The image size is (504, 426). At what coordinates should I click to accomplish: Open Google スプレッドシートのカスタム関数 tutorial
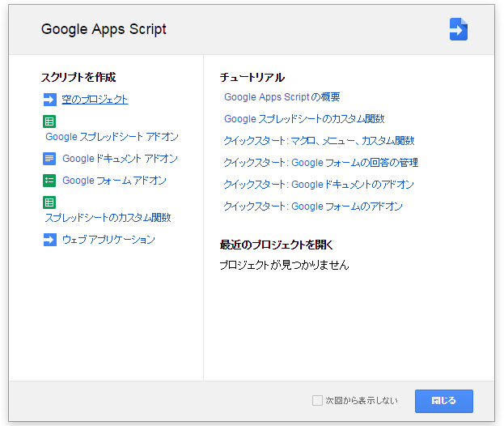(304, 119)
